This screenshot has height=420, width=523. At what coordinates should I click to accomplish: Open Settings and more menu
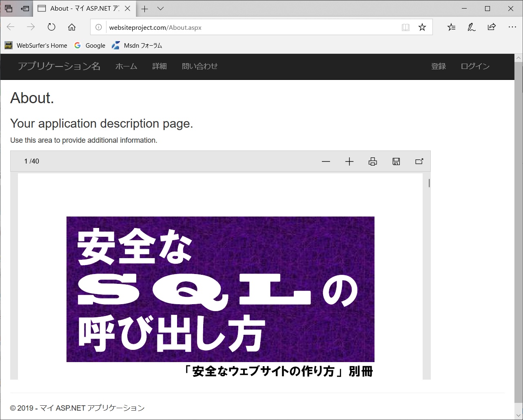click(512, 27)
